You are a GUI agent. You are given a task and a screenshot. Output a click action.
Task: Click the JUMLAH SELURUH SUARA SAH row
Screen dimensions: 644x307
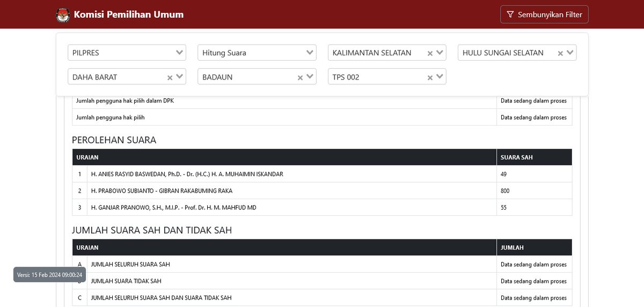pyautogui.click(x=322, y=264)
